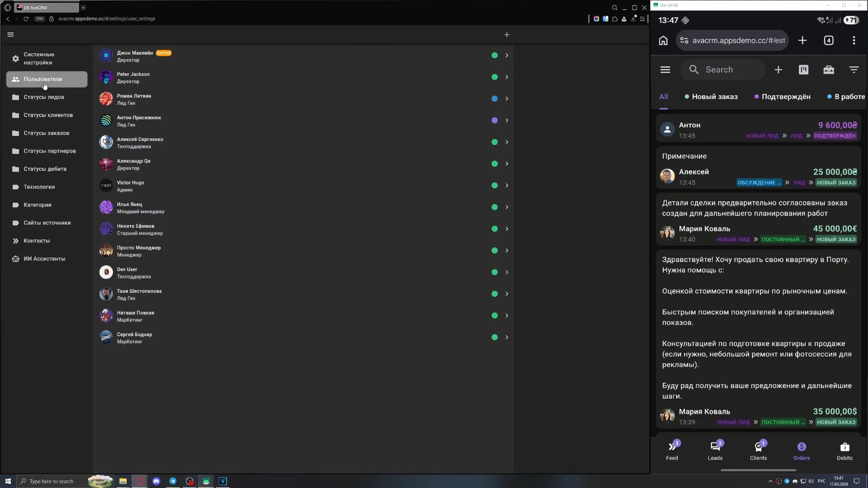Switch to Новый заказ tab
The height and width of the screenshot is (488, 868).
(x=714, y=97)
